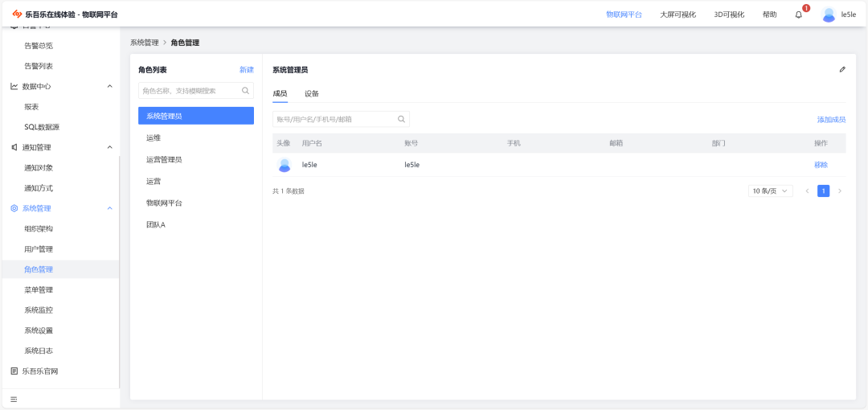Click 新建 to create a role

247,70
